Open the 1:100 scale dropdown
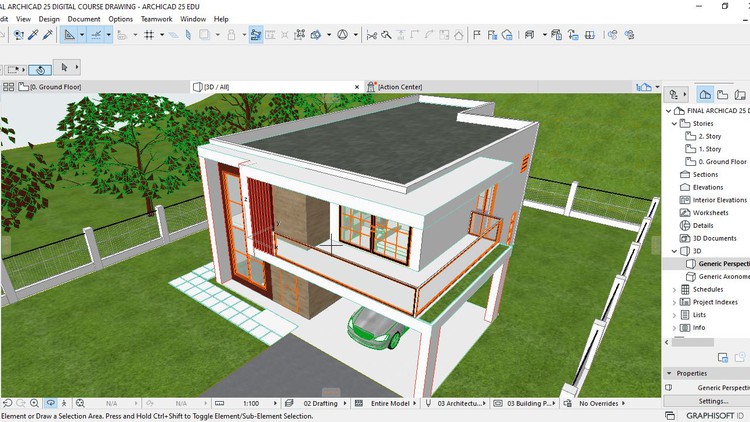The height and width of the screenshot is (422, 750). coord(258,404)
